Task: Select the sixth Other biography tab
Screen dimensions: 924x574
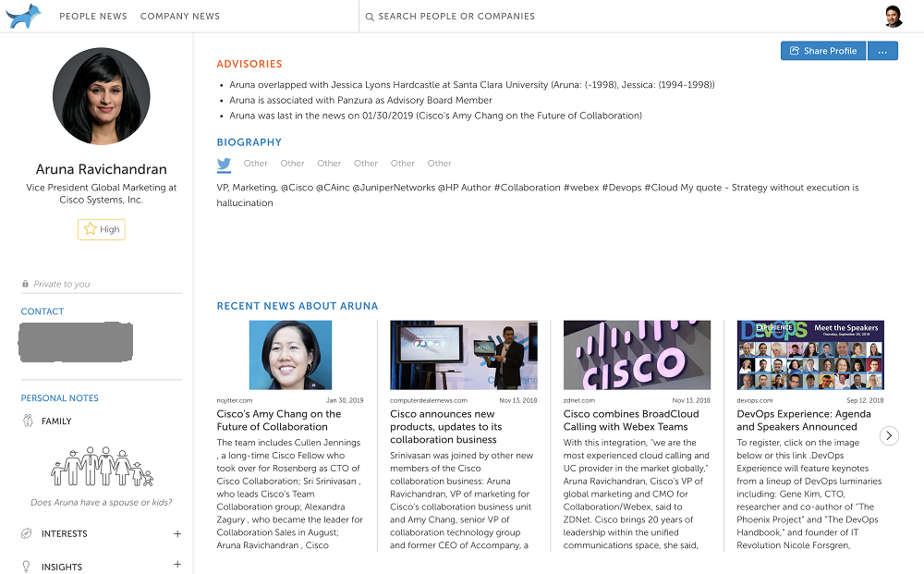Action: 439,164
